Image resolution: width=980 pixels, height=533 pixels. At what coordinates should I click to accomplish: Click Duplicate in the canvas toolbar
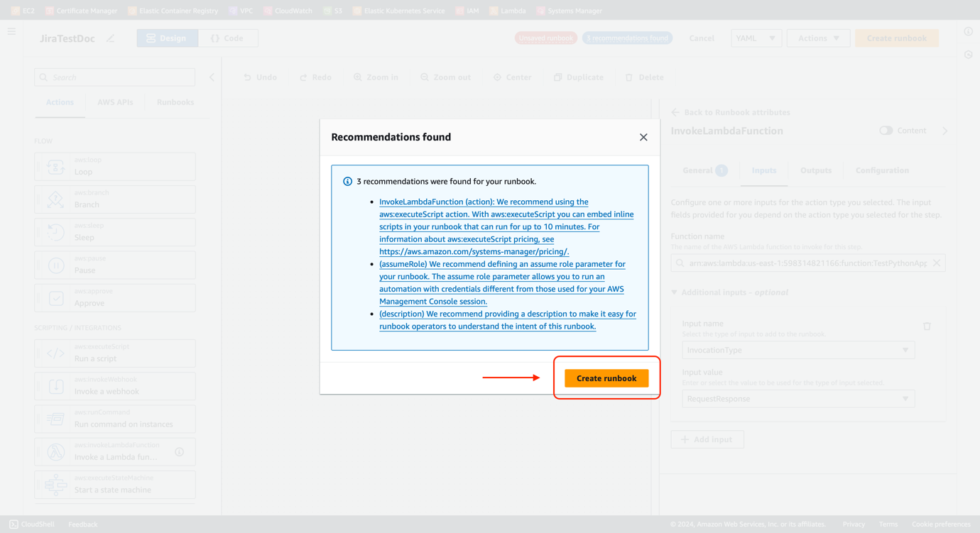click(579, 77)
